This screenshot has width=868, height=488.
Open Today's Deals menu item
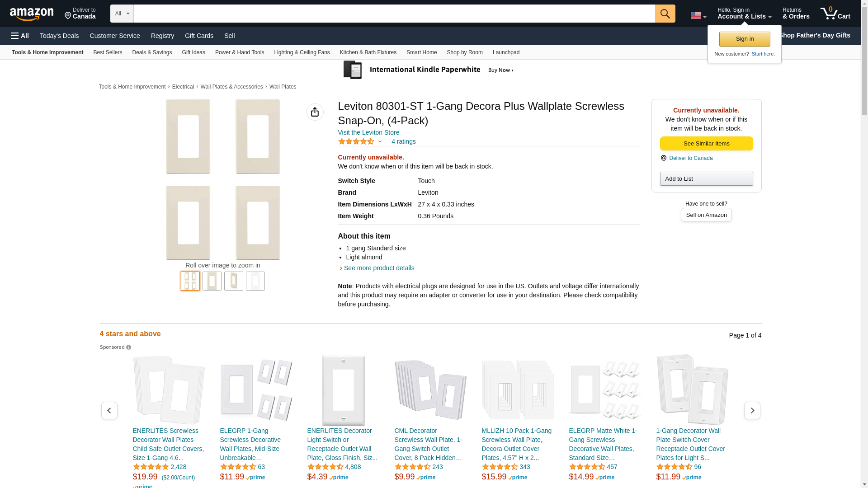59,36
